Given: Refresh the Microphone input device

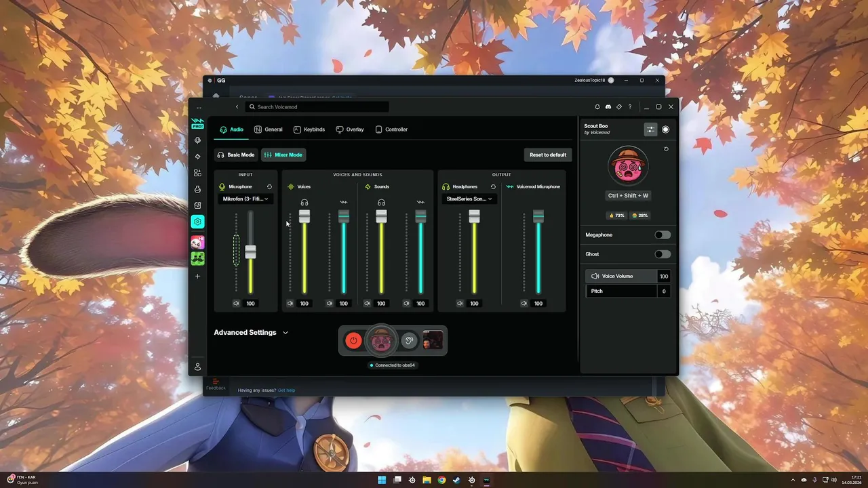Looking at the screenshot, I should [269, 186].
